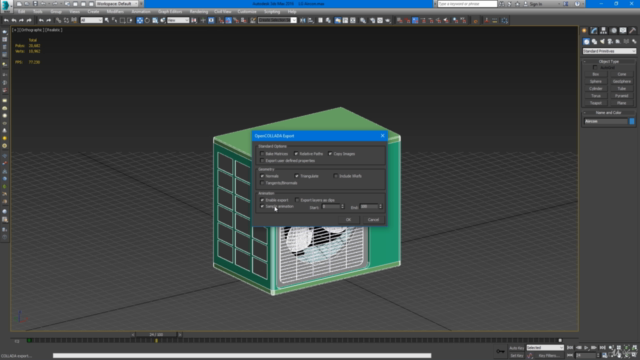The height and width of the screenshot is (360, 640).
Task: Click the Cylinder primitive button
Action: [x=596, y=89]
